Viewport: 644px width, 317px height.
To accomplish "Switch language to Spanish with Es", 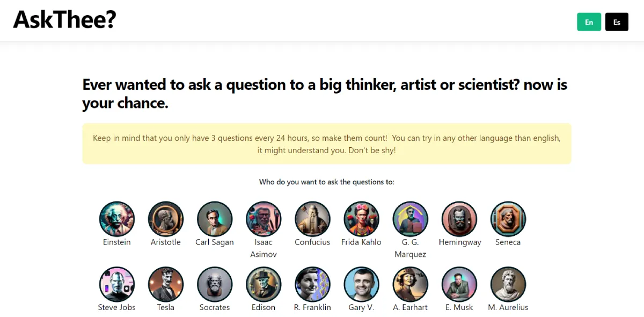I will [x=617, y=22].
